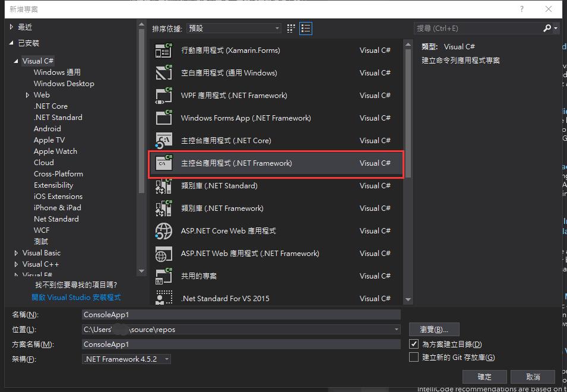This screenshot has width=567, height=392.
Task: Click the 瀏覽(B)... browse button
Action: pos(434,330)
